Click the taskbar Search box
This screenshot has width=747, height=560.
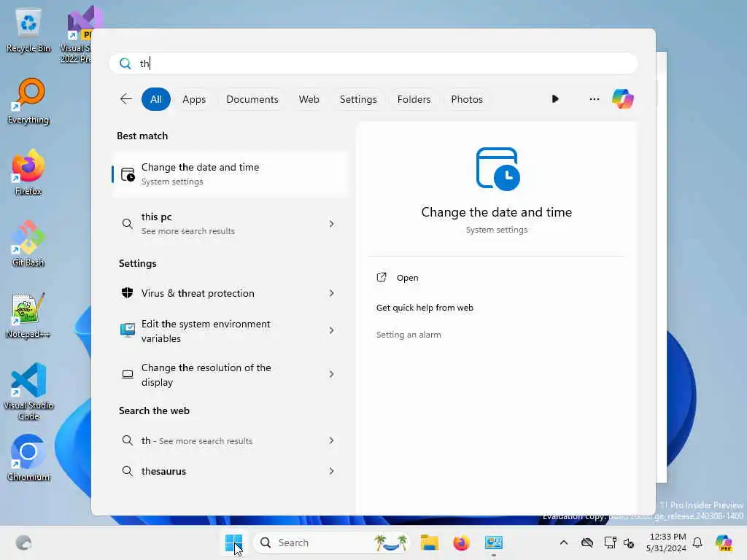point(331,542)
